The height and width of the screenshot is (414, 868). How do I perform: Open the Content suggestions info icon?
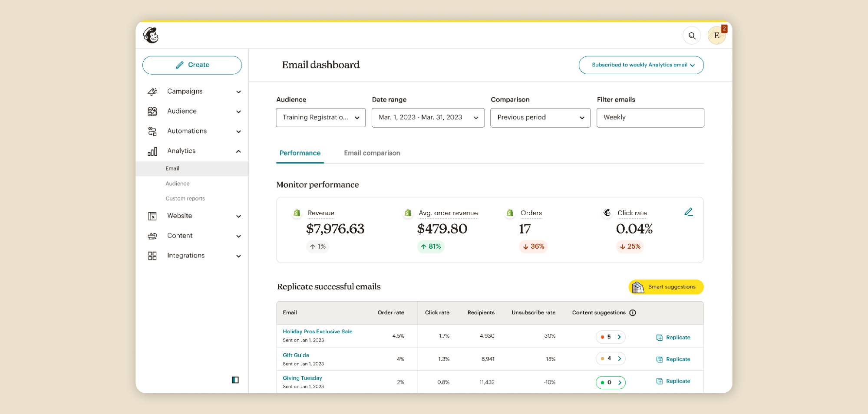[x=633, y=312]
